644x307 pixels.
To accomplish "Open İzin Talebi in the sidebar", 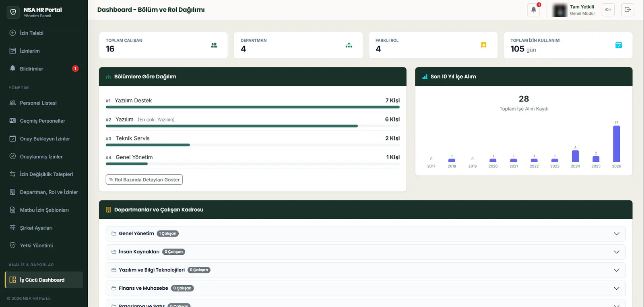I will pyautogui.click(x=44, y=33).
